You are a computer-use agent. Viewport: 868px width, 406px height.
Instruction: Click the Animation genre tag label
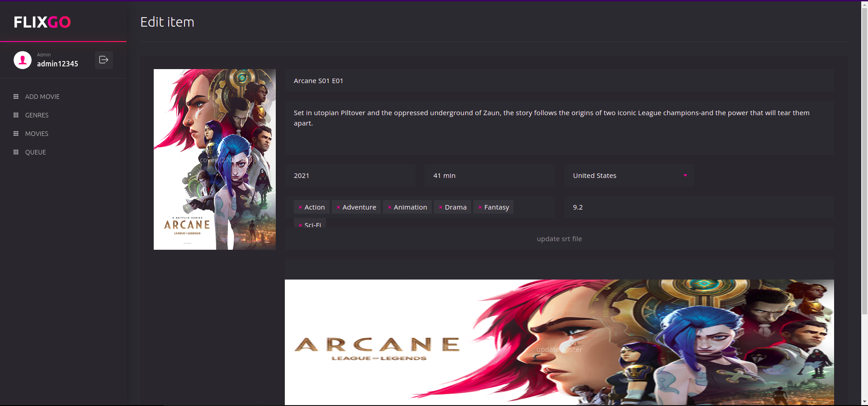(410, 207)
